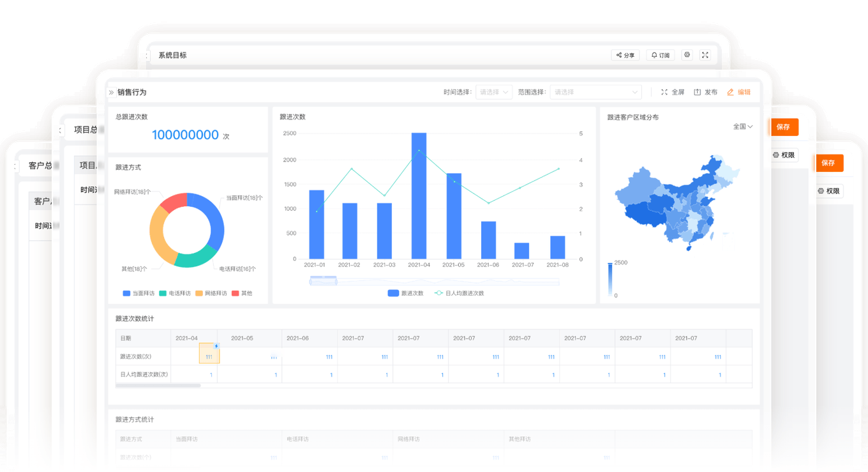The height and width of the screenshot is (472, 868).
Task: Click the left collapse handle of 项目总 window
Action: coord(61,130)
